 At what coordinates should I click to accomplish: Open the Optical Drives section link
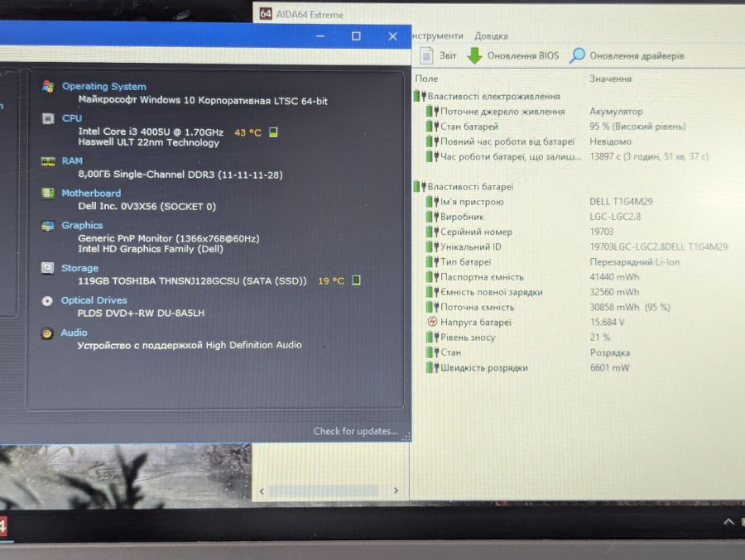(x=94, y=300)
